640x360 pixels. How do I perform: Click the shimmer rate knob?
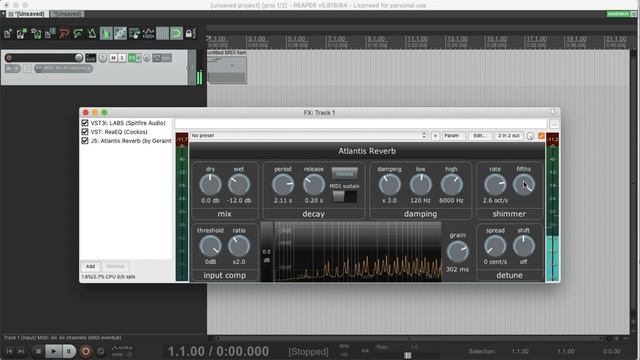point(495,184)
